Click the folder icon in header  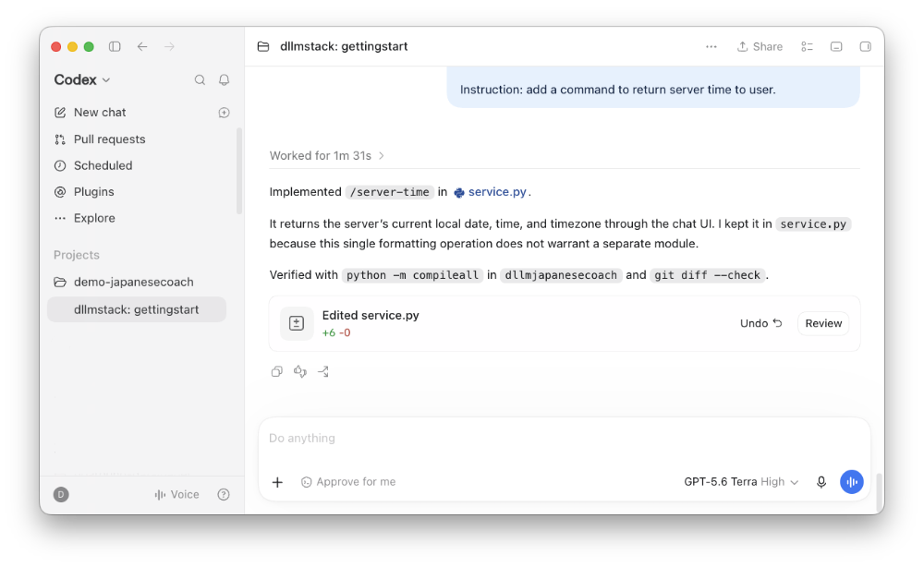pos(263,46)
